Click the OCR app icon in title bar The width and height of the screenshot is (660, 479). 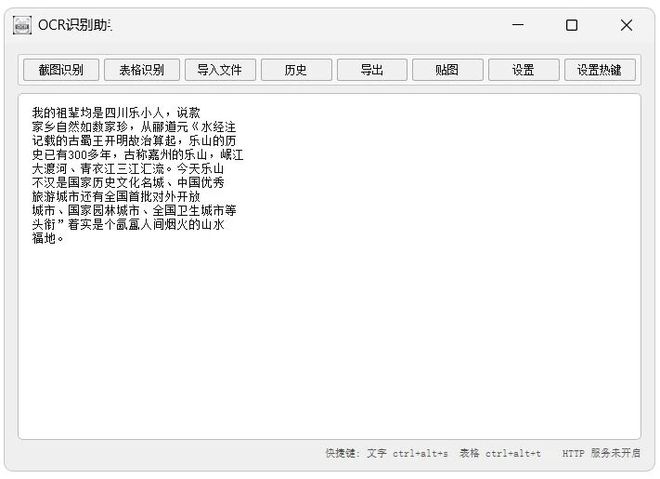tap(22, 25)
